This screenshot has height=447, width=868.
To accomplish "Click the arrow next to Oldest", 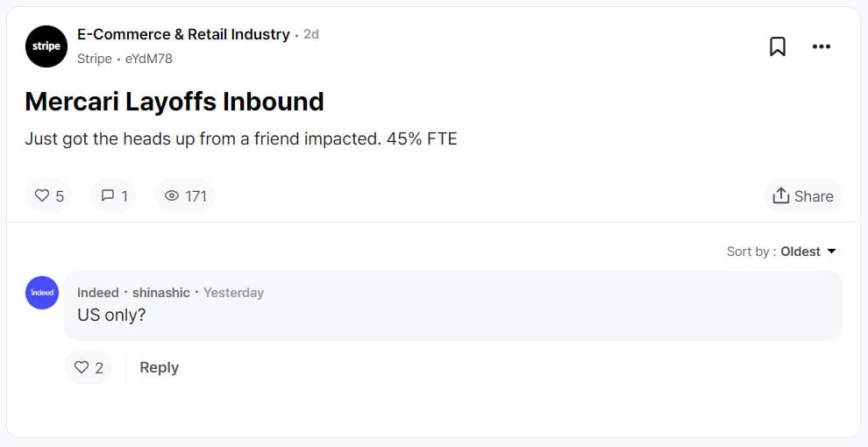I will click(831, 252).
